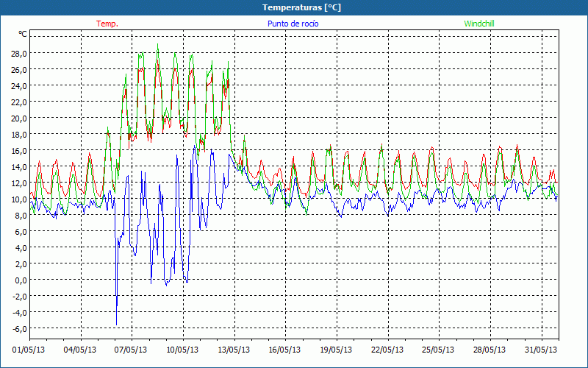
Task: Click the 12,0 y-axis value
Action: pyautogui.click(x=19, y=183)
